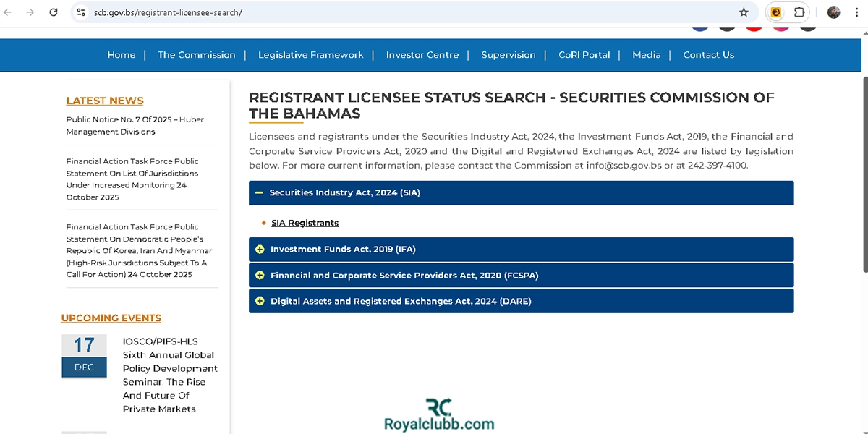Go to the Contact Us page
The width and height of the screenshot is (868, 434).
708,55
